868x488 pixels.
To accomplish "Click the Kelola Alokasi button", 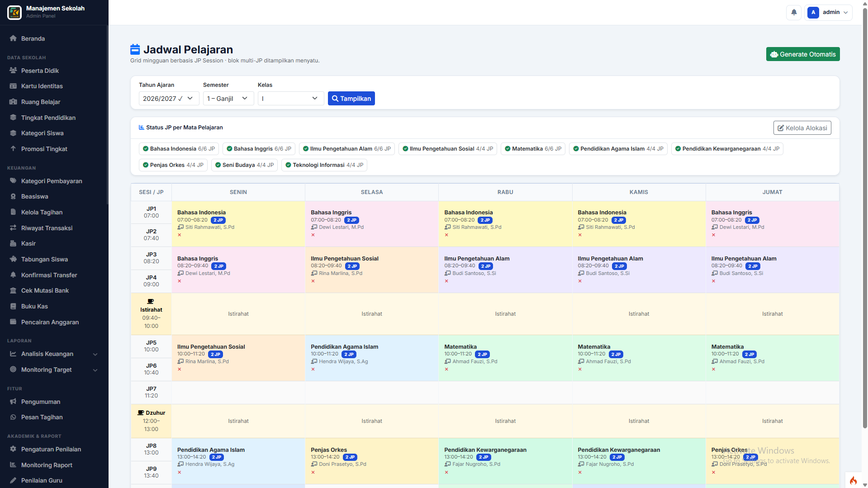I will tap(802, 128).
